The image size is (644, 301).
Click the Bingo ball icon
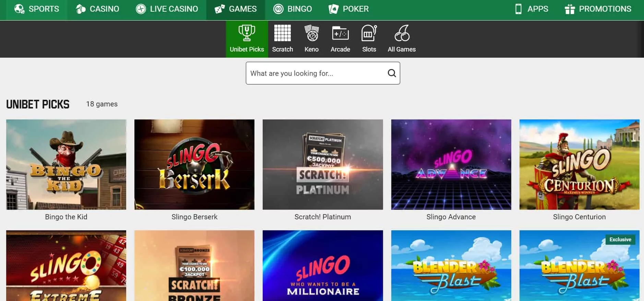coord(278,9)
